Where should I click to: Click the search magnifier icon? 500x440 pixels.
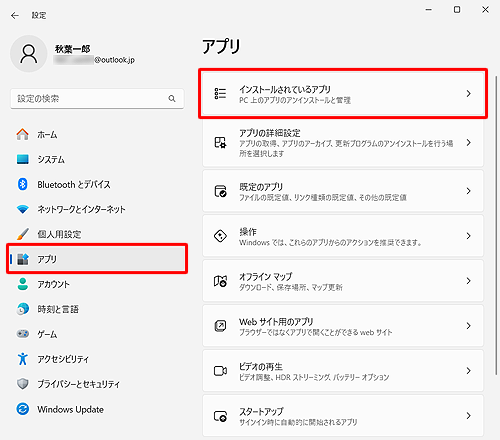[x=172, y=99]
